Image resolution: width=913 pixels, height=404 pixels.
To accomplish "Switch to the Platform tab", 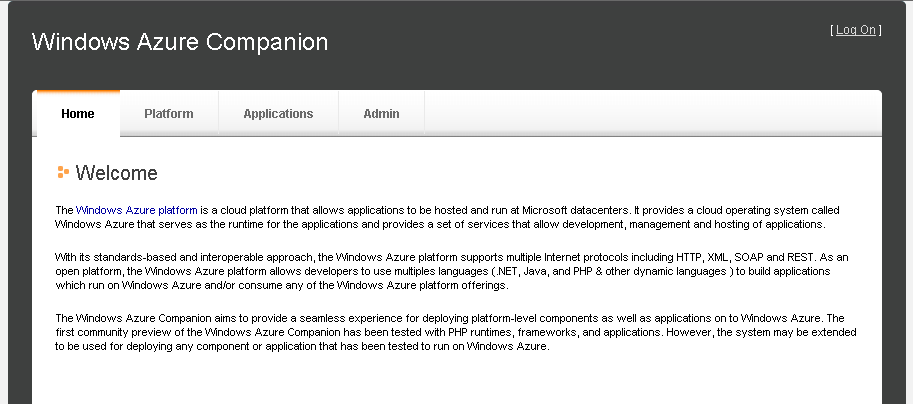I will click(169, 114).
